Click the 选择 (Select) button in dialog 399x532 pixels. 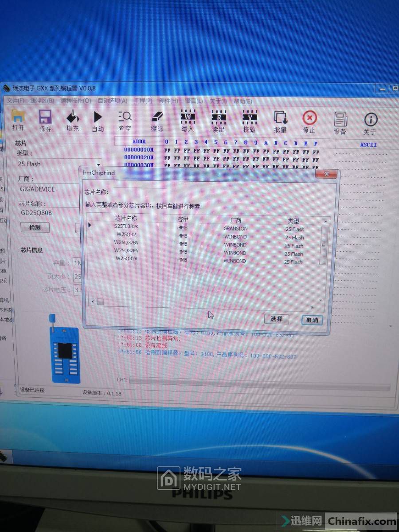[276, 319]
